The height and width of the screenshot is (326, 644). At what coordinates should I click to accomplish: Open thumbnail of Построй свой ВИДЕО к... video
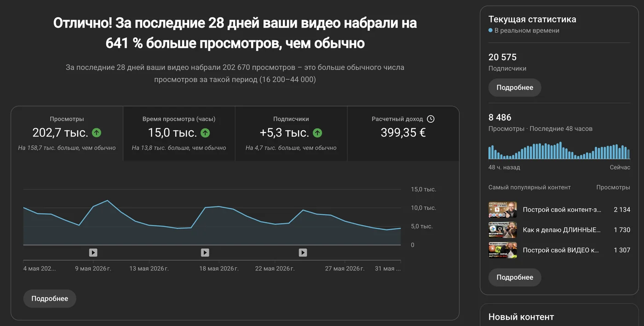[503, 250]
